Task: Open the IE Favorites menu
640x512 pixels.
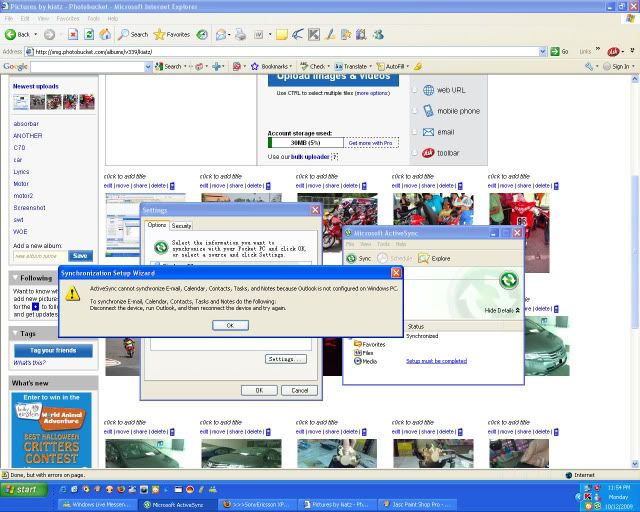Action: pyautogui.click(x=68, y=18)
